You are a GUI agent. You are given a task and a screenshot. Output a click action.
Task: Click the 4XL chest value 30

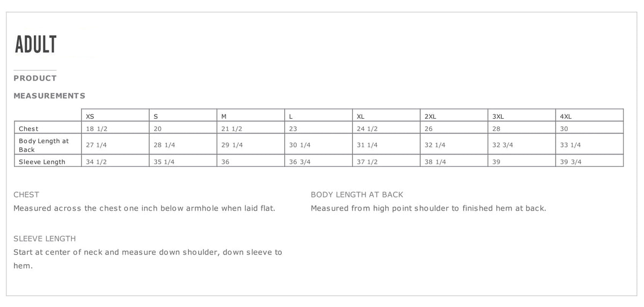pos(564,129)
